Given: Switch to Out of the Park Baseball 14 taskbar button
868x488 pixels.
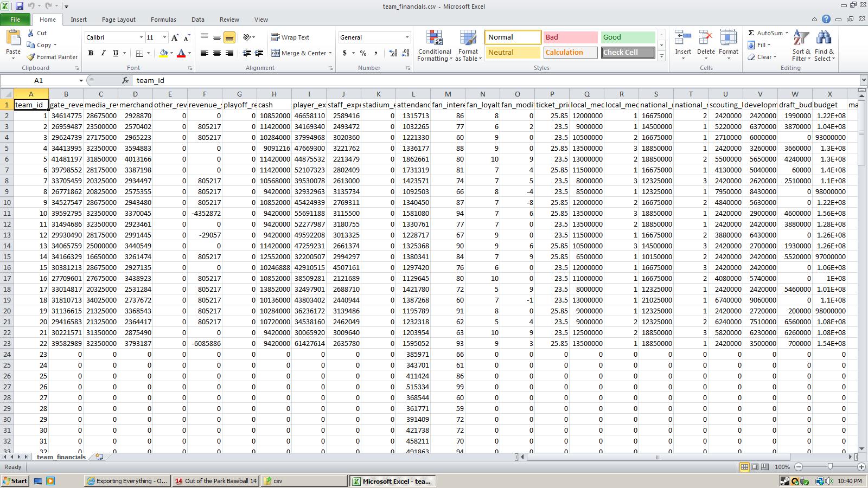Looking at the screenshot, I should tap(215, 481).
